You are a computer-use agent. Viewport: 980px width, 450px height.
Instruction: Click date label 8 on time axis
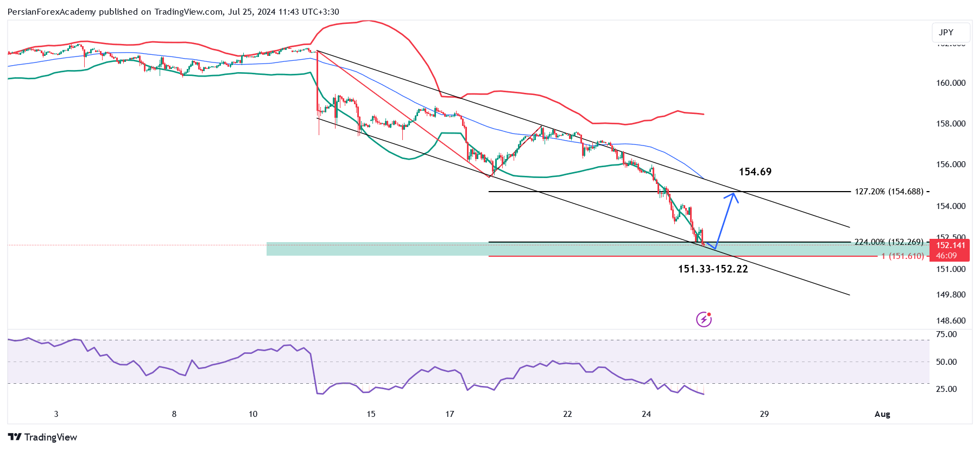coord(174,414)
